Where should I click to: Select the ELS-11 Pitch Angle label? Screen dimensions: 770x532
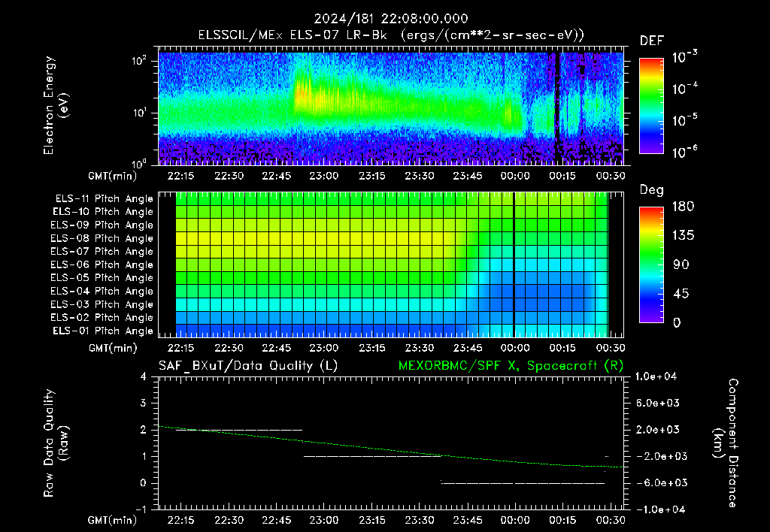104,199
